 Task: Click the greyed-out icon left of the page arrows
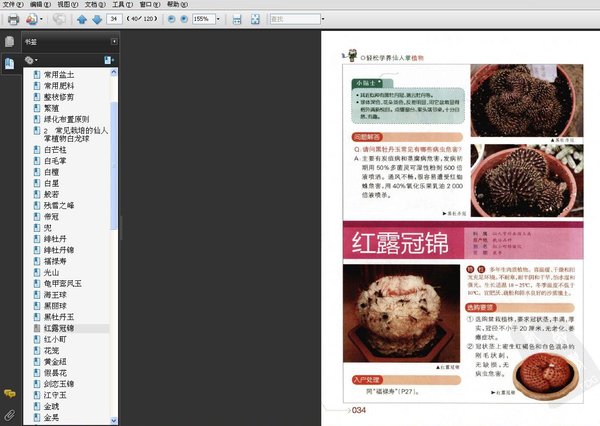[x=59, y=19]
